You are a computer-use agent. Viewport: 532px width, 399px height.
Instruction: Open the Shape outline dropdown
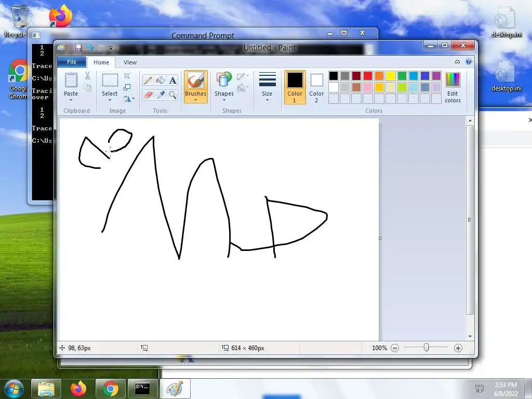243,76
